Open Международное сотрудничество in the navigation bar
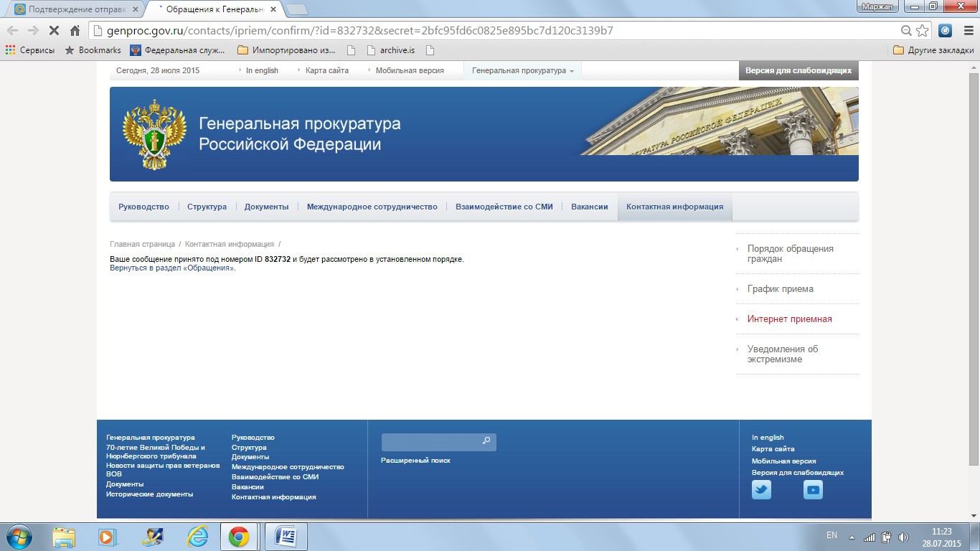 pyautogui.click(x=372, y=207)
